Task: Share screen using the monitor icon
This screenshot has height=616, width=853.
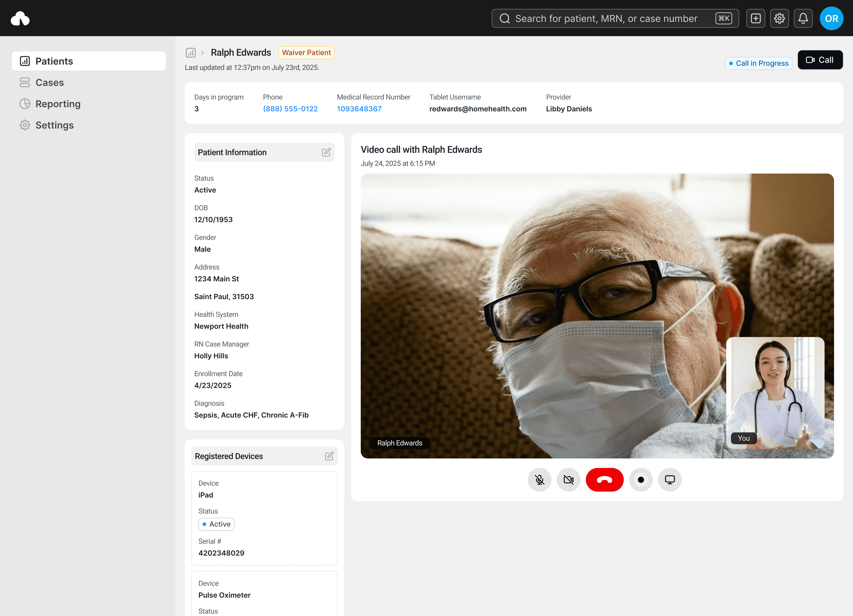Action: pos(669,479)
